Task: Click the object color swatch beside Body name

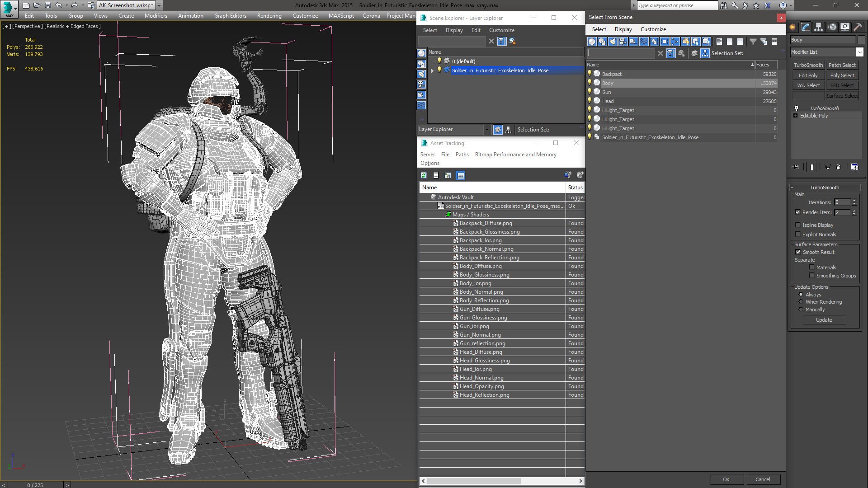Action: click(x=861, y=40)
